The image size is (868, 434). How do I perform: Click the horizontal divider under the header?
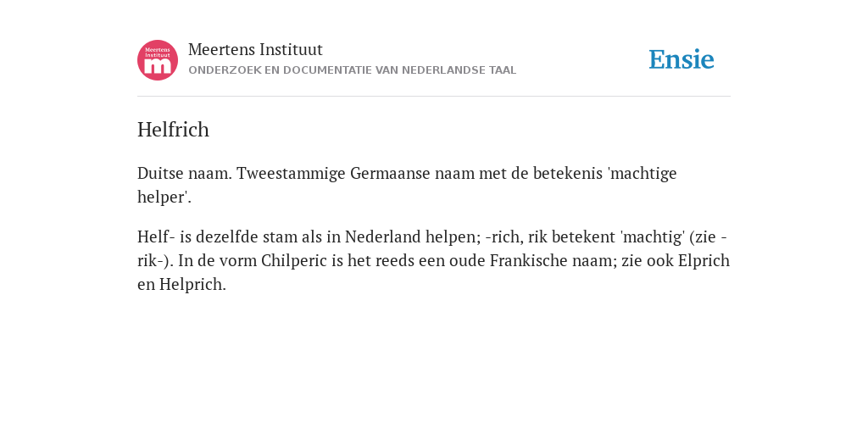(434, 97)
